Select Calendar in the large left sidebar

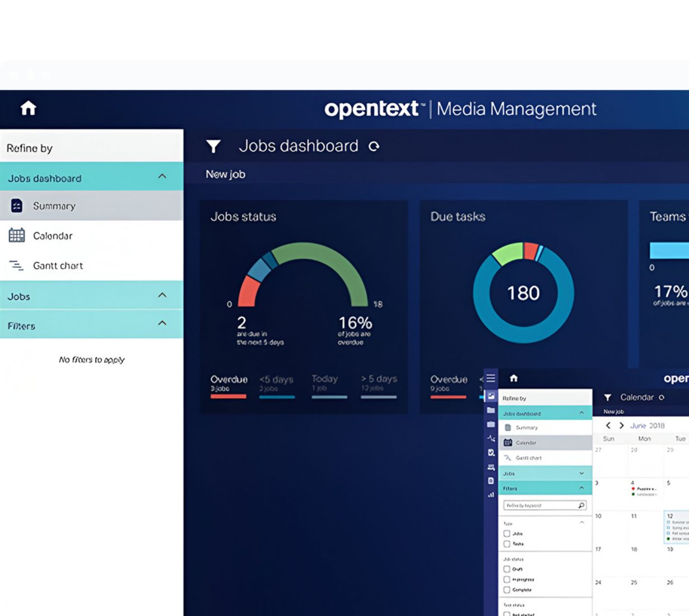52,236
